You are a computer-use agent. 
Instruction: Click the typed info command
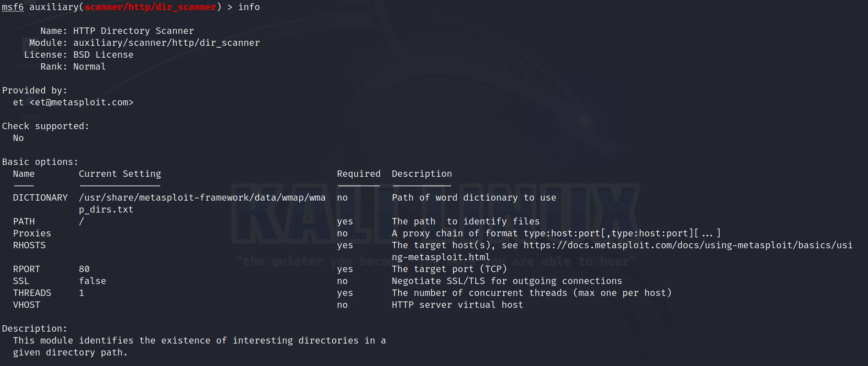point(249,7)
